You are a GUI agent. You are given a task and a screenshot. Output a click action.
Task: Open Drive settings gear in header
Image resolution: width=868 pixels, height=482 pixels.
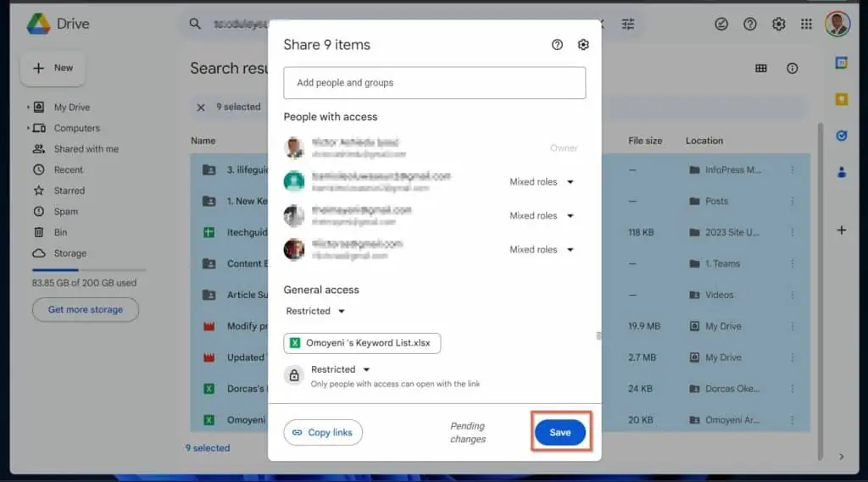778,25
